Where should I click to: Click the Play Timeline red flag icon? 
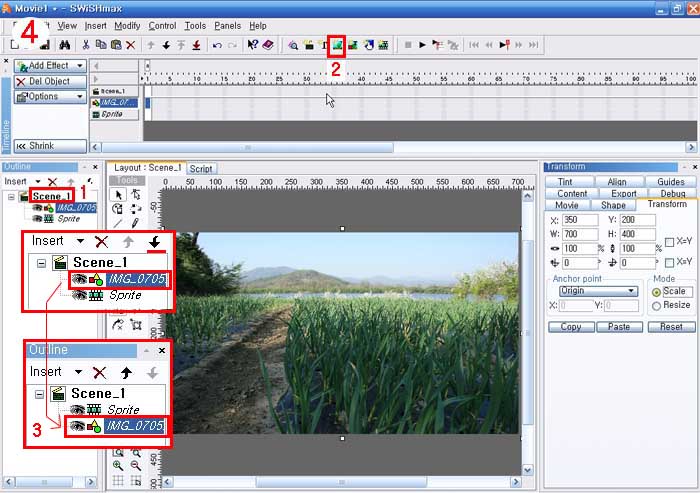[438, 45]
